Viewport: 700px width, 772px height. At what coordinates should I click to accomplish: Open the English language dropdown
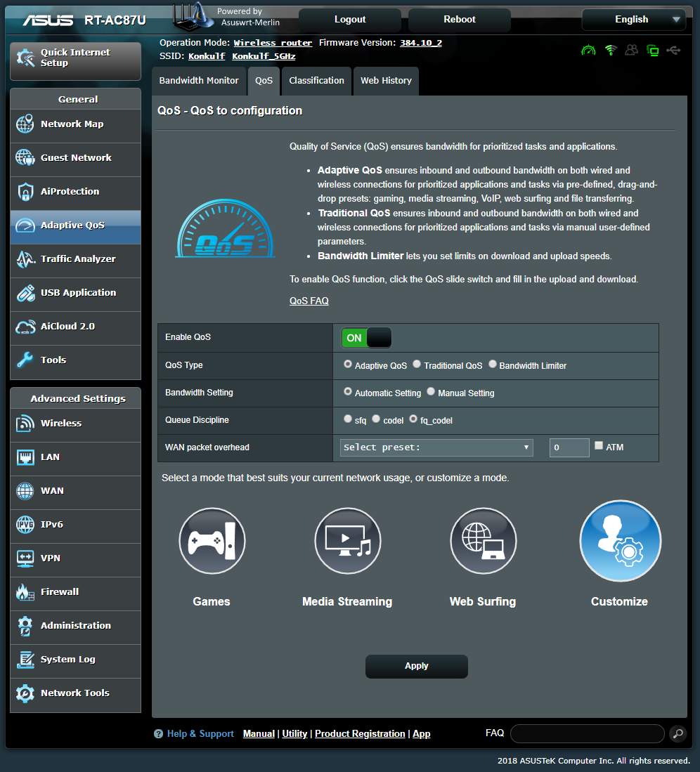click(x=633, y=20)
